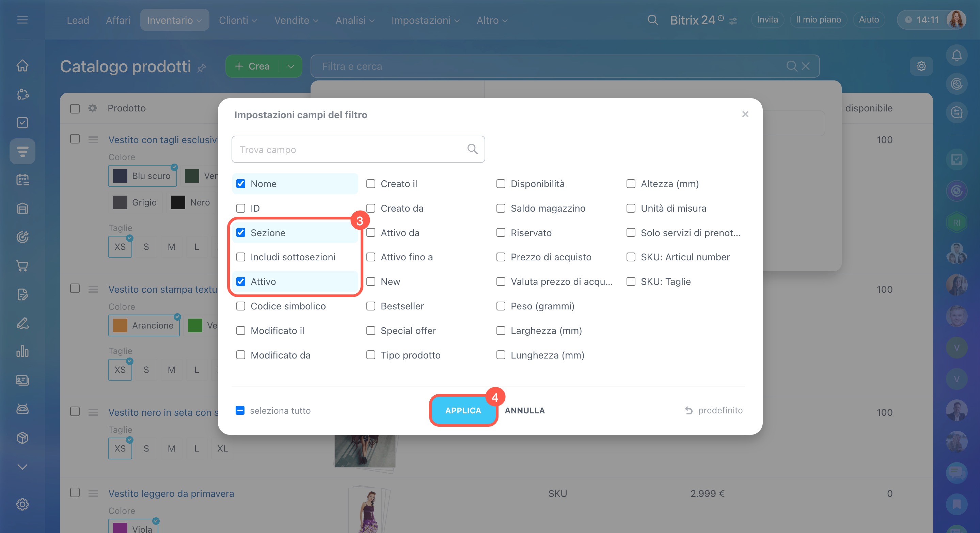Open the Inventario menu dropdown
Screen dimensions: 980x533
[174, 20]
